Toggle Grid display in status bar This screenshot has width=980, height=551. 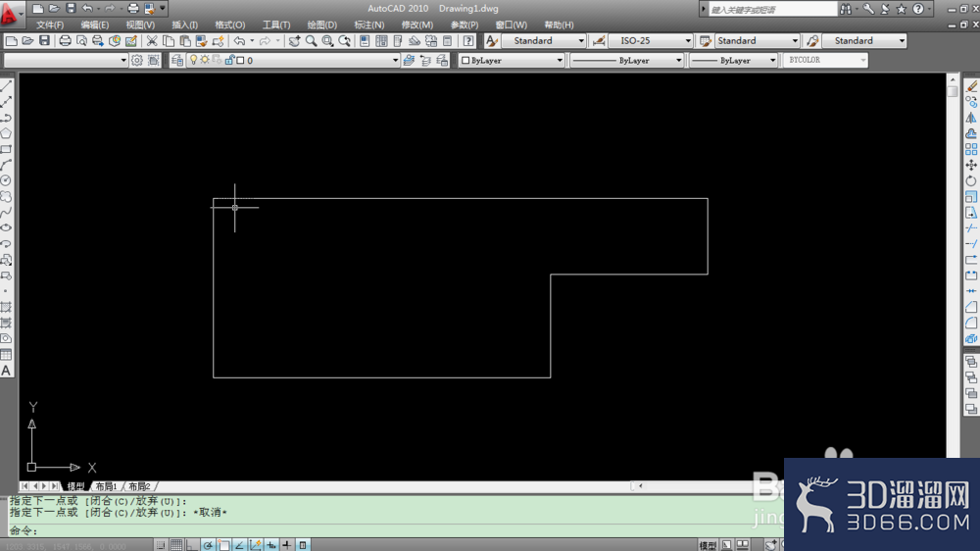pyautogui.click(x=176, y=545)
